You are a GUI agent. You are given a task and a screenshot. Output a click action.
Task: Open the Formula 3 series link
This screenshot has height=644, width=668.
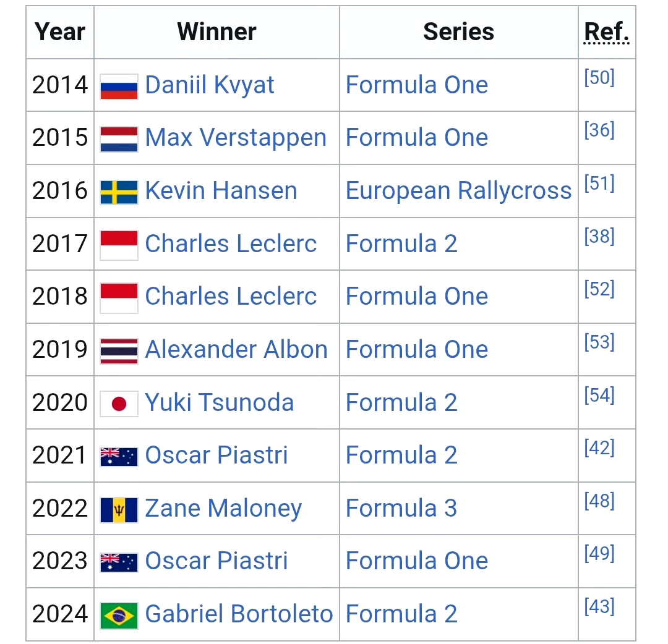[401, 509]
